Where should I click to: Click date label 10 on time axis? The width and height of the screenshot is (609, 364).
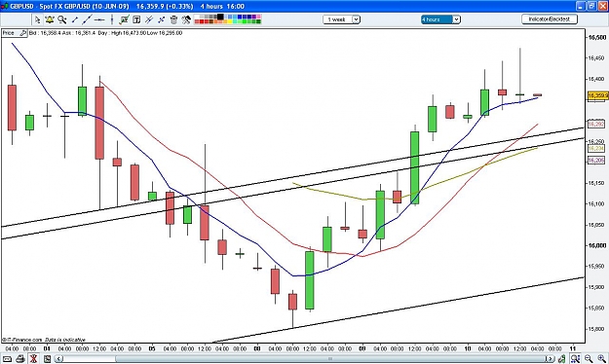[468, 348]
